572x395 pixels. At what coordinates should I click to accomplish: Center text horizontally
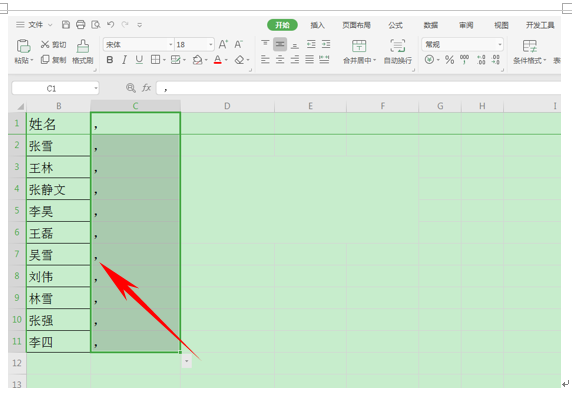(x=280, y=59)
